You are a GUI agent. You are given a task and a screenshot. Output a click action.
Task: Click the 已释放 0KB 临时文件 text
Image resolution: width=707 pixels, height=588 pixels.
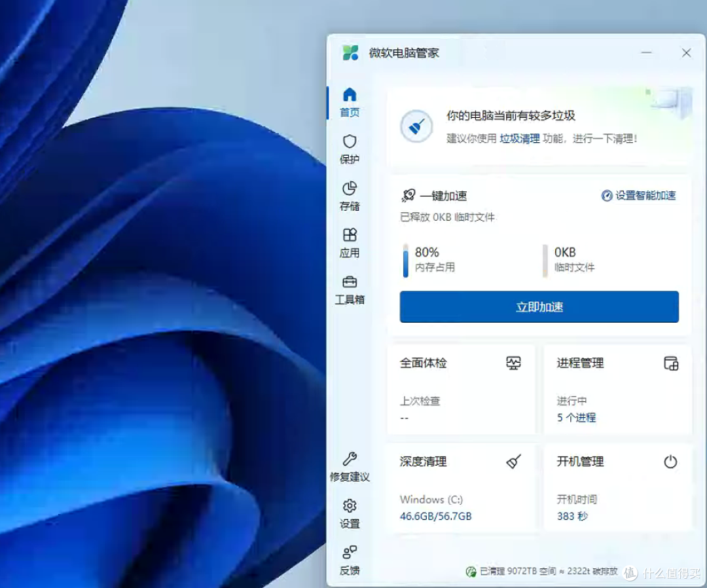pos(447,217)
